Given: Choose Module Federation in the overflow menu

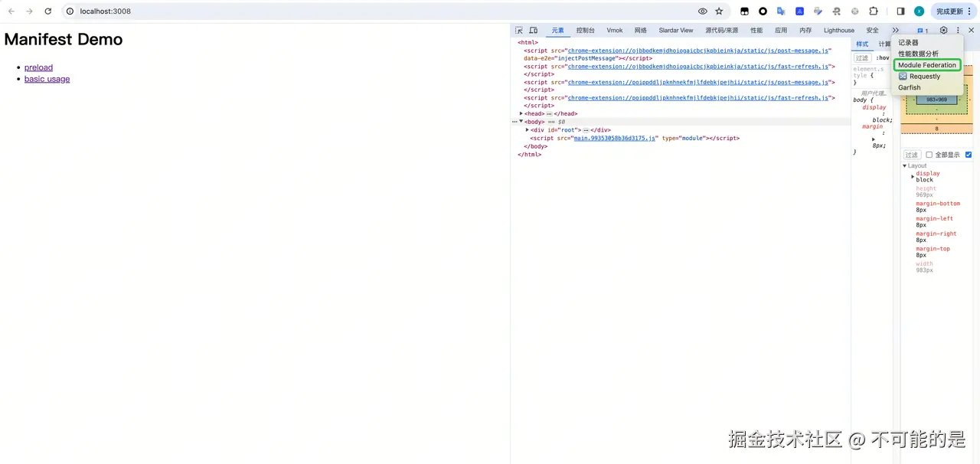Looking at the screenshot, I should [927, 65].
